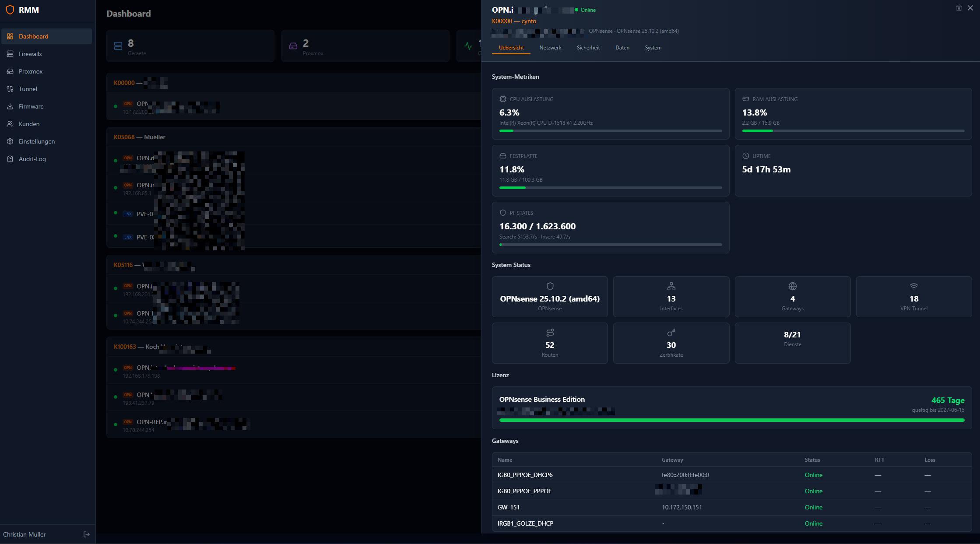Click the CPU Auslastung chip icon

point(503,99)
